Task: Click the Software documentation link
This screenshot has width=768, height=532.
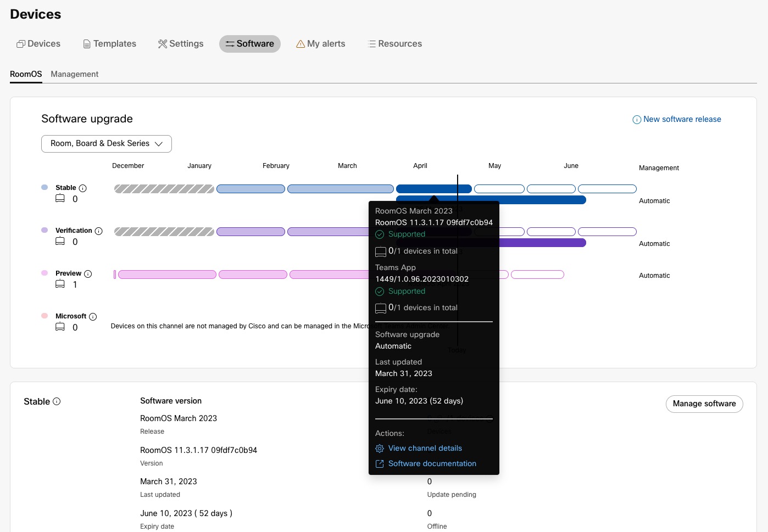Action: click(432, 464)
